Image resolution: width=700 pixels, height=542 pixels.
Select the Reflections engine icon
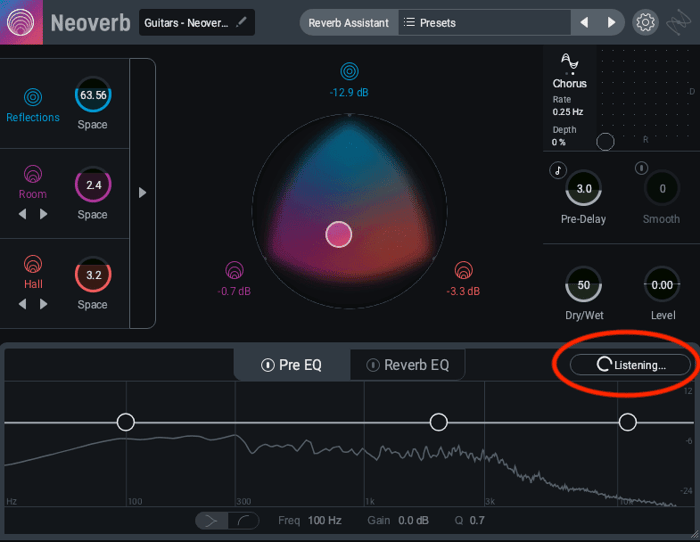coord(33,97)
